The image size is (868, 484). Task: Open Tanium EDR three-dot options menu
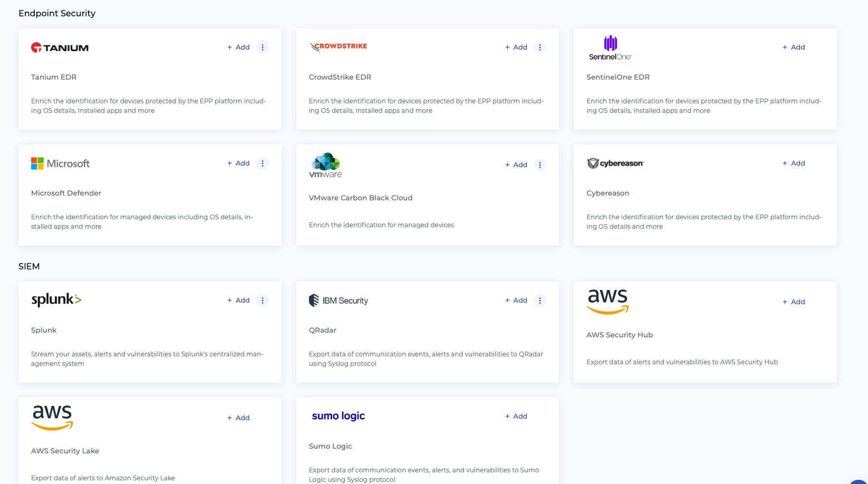pos(263,47)
